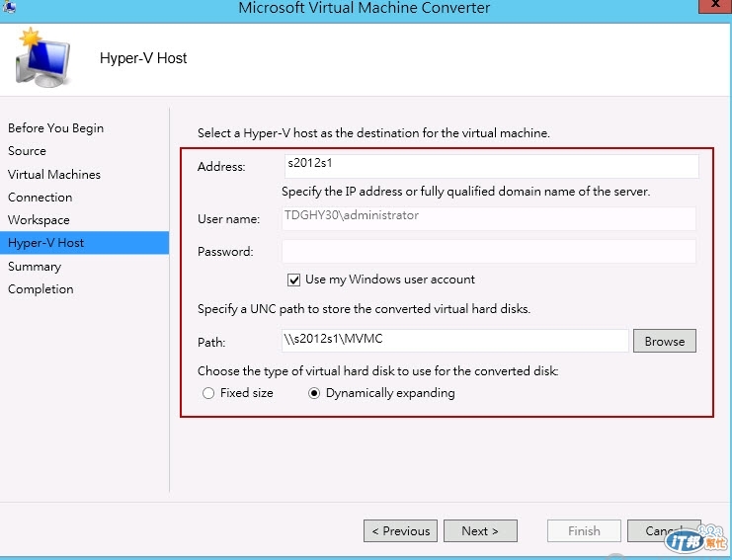Click the 'Choose the type of virtual hard disk' text
Viewport: 732px width, 560px height.
(377, 371)
